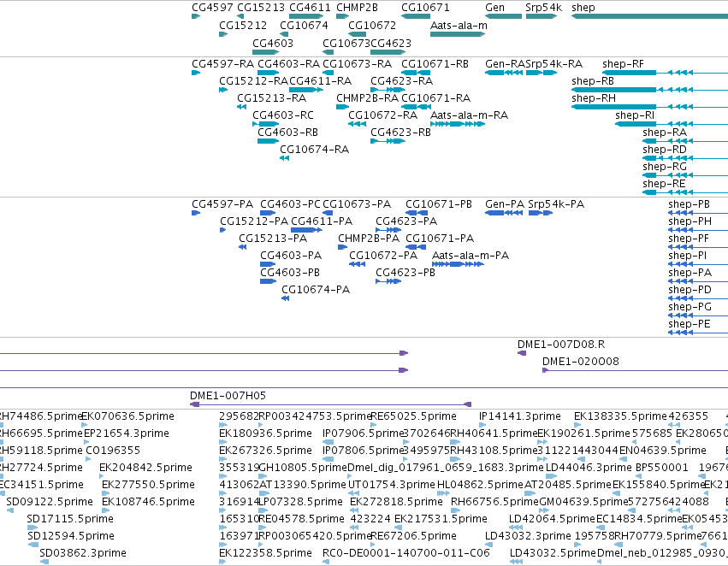Click the DME1-020O08 clone label
The height and width of the screenshot is (566, 728).
[x=580, y=362]
